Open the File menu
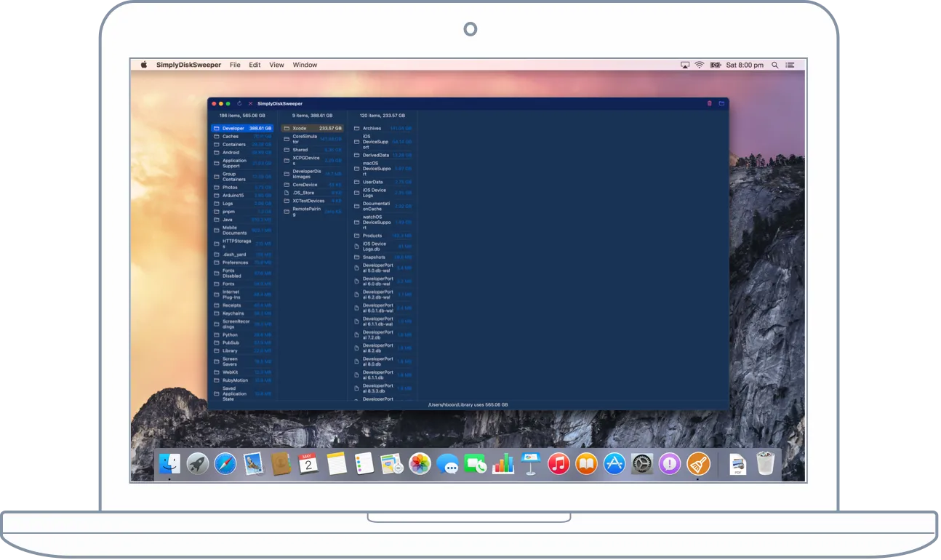Screen dimensions: 941x560 tap(235, 65)
